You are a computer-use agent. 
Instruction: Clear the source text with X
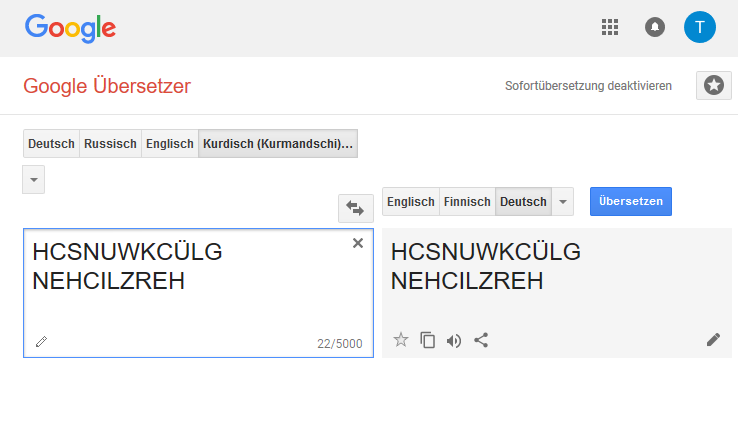358,243
